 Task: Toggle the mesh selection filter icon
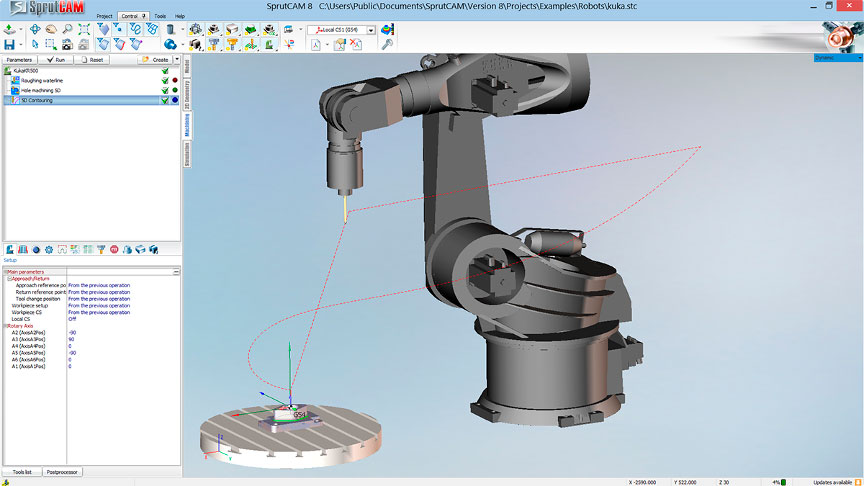pos(152,29)
